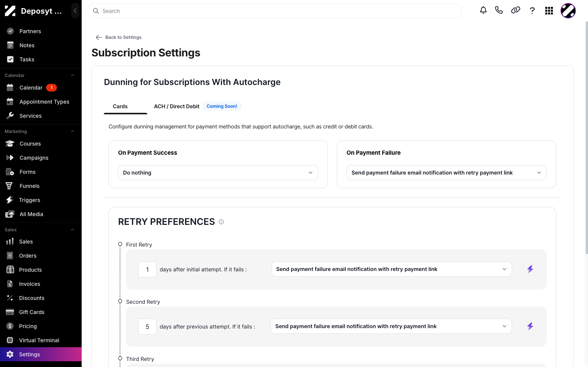Open Virtual Terminal in the sidebar

(x=41, y=340)
